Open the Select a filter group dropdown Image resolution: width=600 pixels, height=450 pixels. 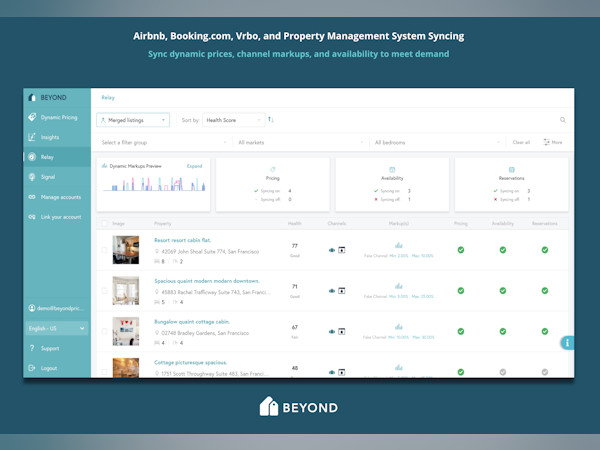tap(163, 142)
